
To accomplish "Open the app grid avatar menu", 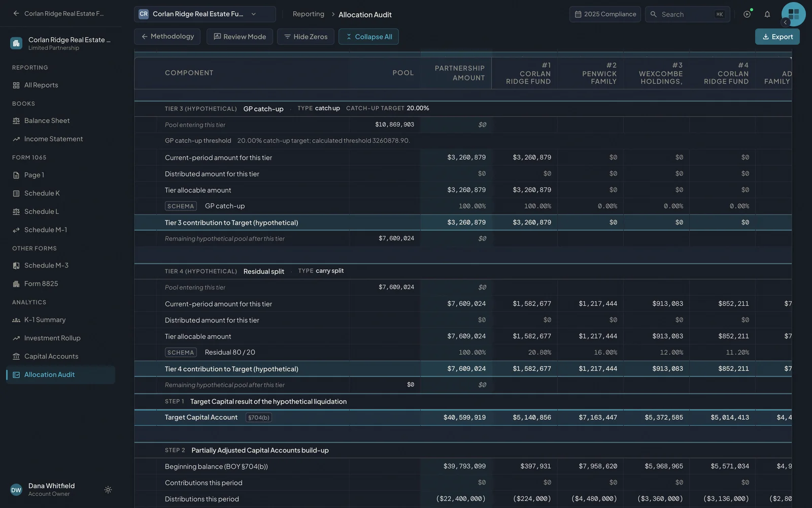I will point(794,14).
